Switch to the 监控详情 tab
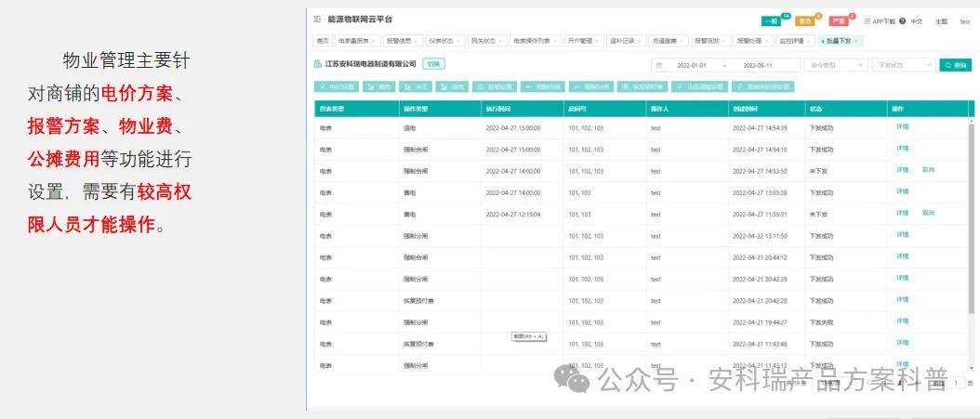The width and height of the screenshot is (980, 419). click(795, 41)
